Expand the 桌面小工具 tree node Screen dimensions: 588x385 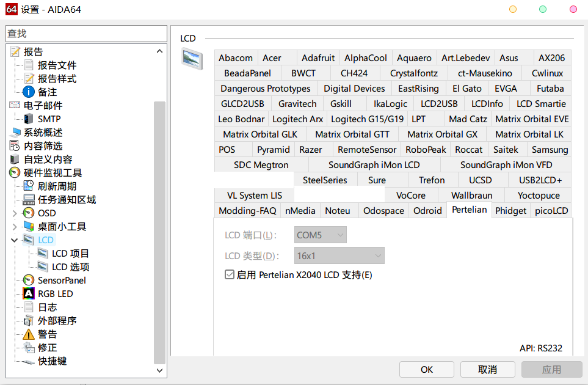click(15, 227)
